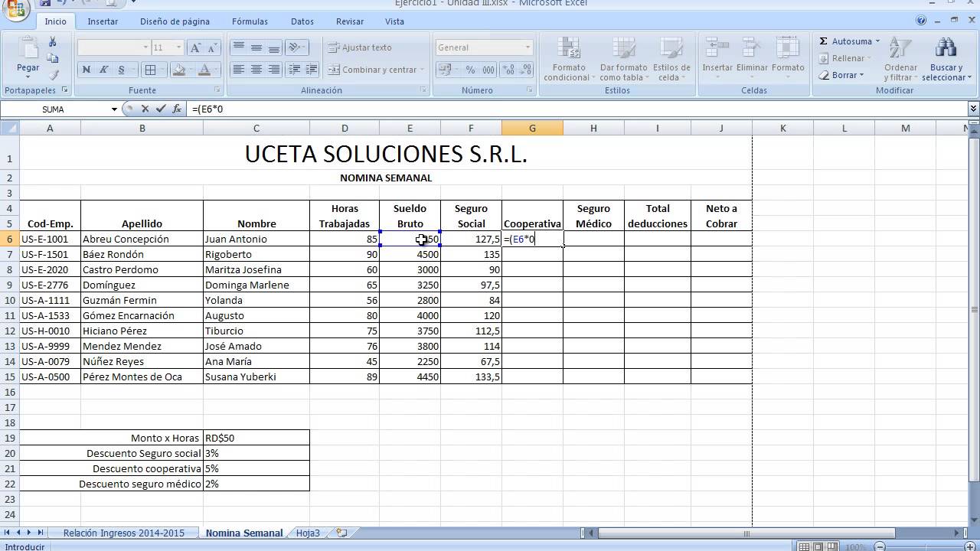Image resolution: width=980 pixels, height=551 pixels.
Task: Click Ajustar texto wrap button
Action: point(360,47)
